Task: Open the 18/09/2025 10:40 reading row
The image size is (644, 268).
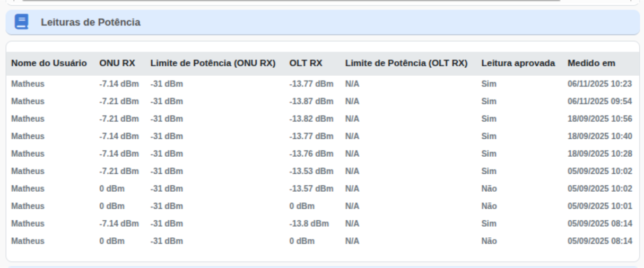Action: point(599,136)
